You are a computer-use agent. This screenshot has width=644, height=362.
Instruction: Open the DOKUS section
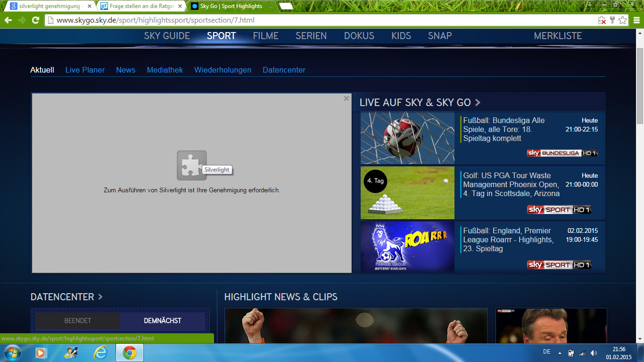(359, 36)
